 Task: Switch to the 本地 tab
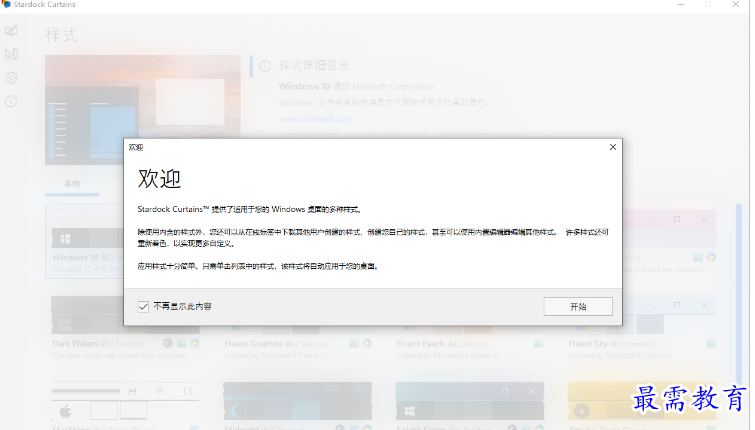(72, 184)
